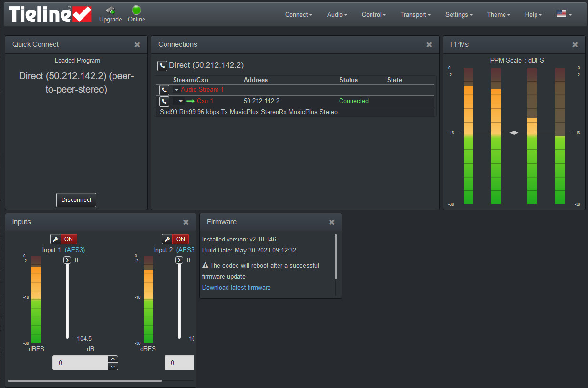Click Input 1 gain arrow handle
The image size is (588, 388).
coord(67,260)
